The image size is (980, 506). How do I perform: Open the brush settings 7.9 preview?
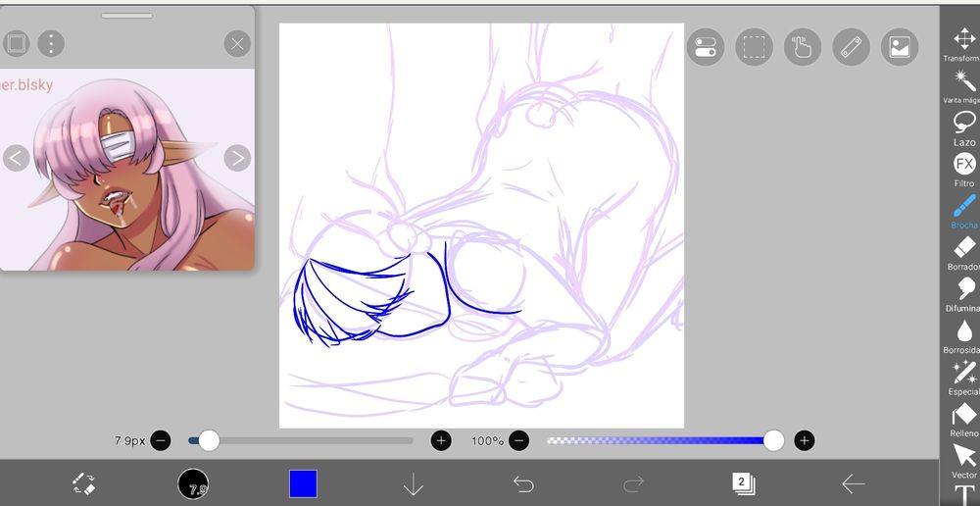tap(194, 483)
